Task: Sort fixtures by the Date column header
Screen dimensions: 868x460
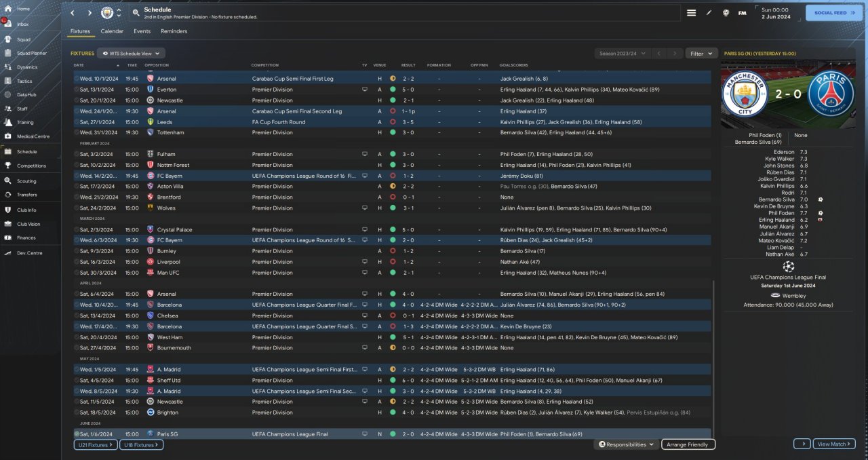Action: pyautogui.click(x=79, y=65)
